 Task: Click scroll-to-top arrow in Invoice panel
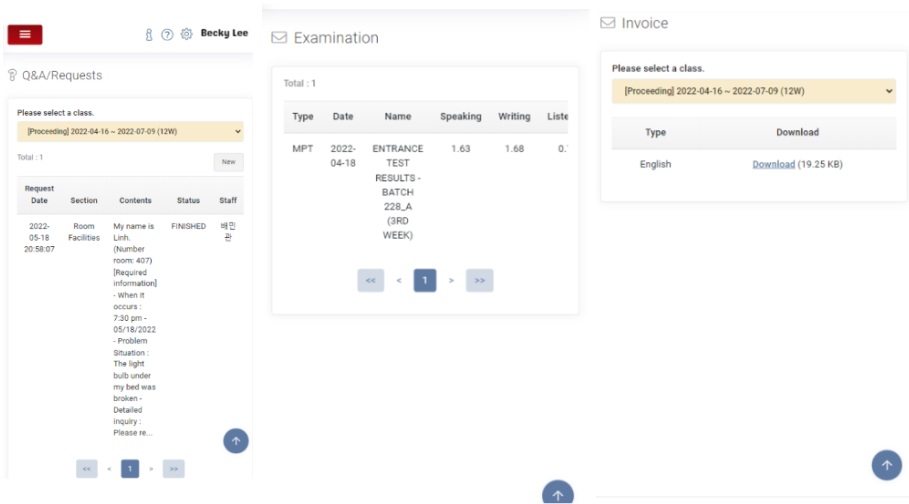[x=886, y=465]
